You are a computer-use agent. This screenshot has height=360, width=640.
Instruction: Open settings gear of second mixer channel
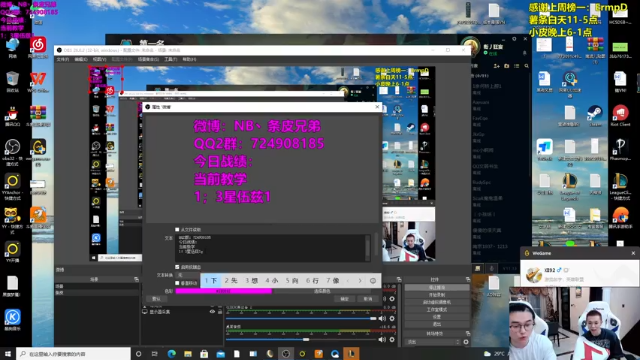[392, 339]
